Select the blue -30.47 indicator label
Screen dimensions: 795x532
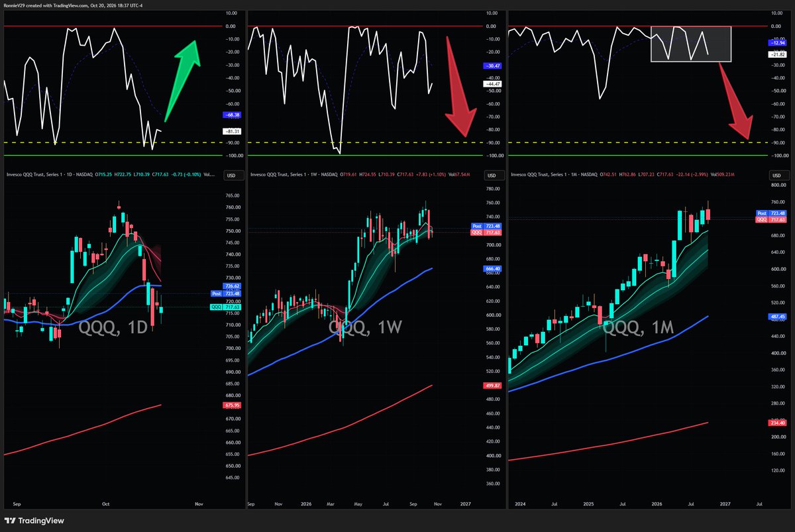(x=493, y=66)
